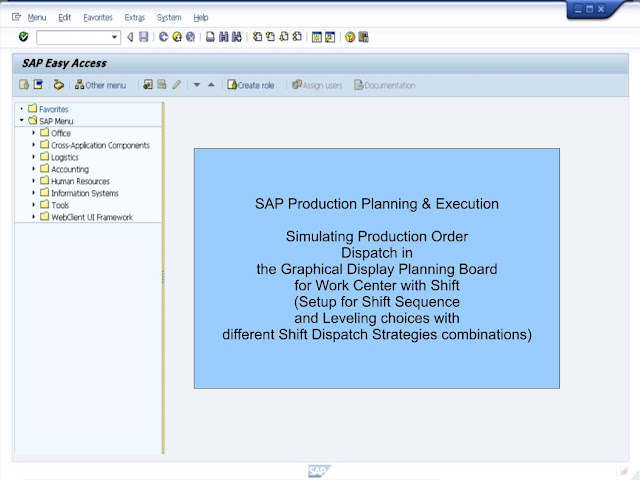
Task: Select the Office tree label
Action: (61, 133)
